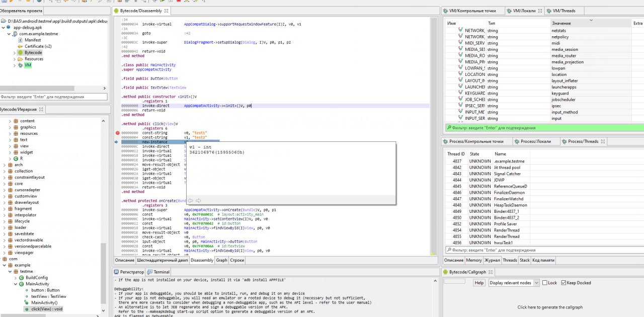Click the VM debugger gear icon
The height and width of the screenshot is (317, 644).
tap(20, 65)
